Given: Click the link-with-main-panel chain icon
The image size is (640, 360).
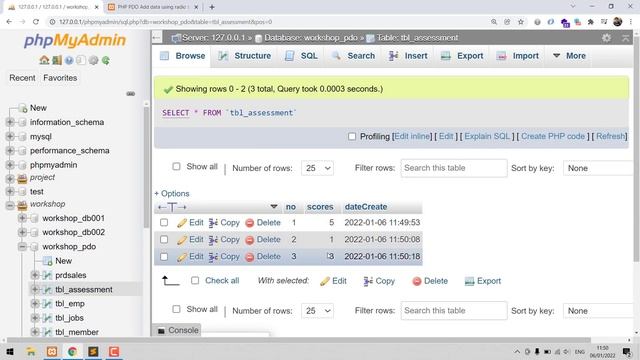Looking at the screenshot, I should pos(131,94).
